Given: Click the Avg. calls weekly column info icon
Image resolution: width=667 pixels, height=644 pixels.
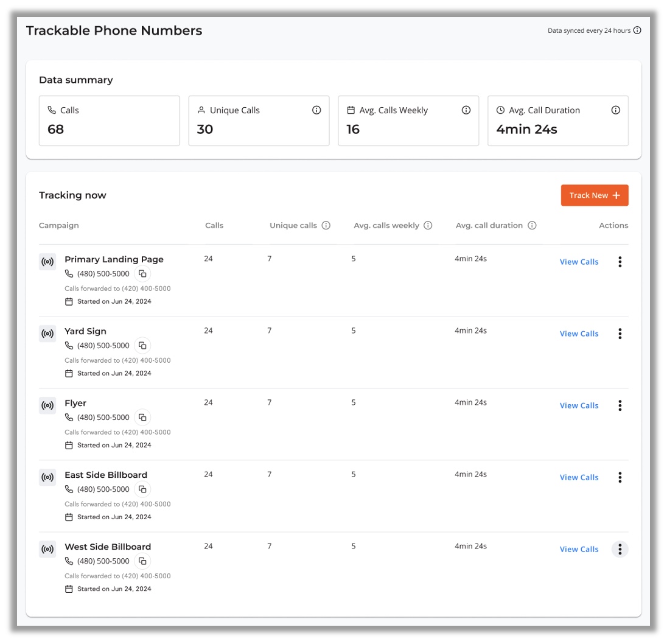Looking at the screenshot, I should click(428, 225).
